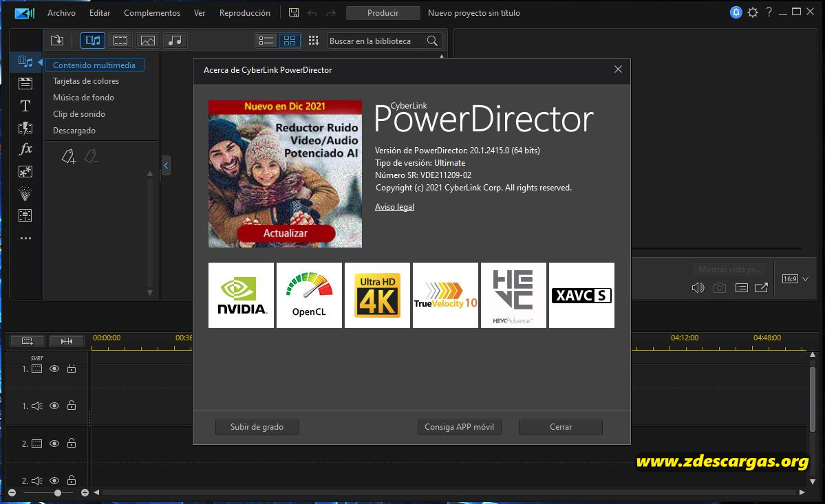The image size is (825, 504).
Task: Click the undo arrow icon
Action: coord(312,12)
